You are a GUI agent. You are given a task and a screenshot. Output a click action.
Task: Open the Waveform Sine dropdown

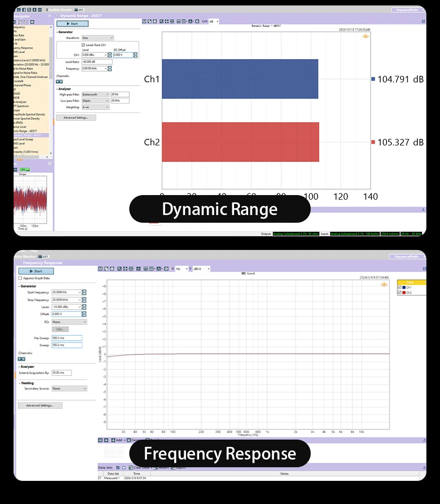pos(98,38)
